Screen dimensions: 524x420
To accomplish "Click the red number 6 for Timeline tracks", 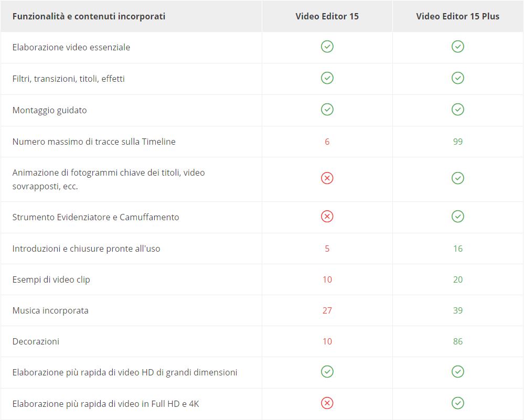I will tap(327, 142).
